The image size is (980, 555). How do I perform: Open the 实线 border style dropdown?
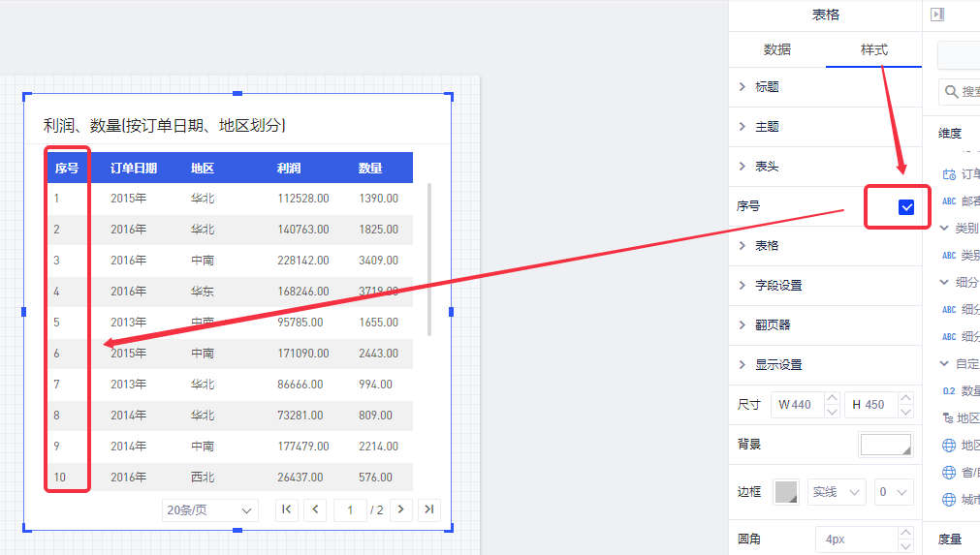[837, 492]
